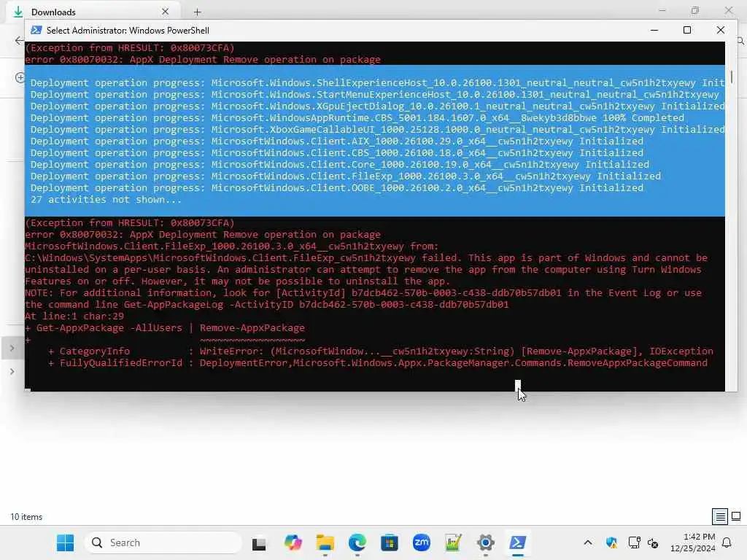This screenshot has width=747, height=560.
Task: Minimize the PowerShell window
Action: coord(654,30)
